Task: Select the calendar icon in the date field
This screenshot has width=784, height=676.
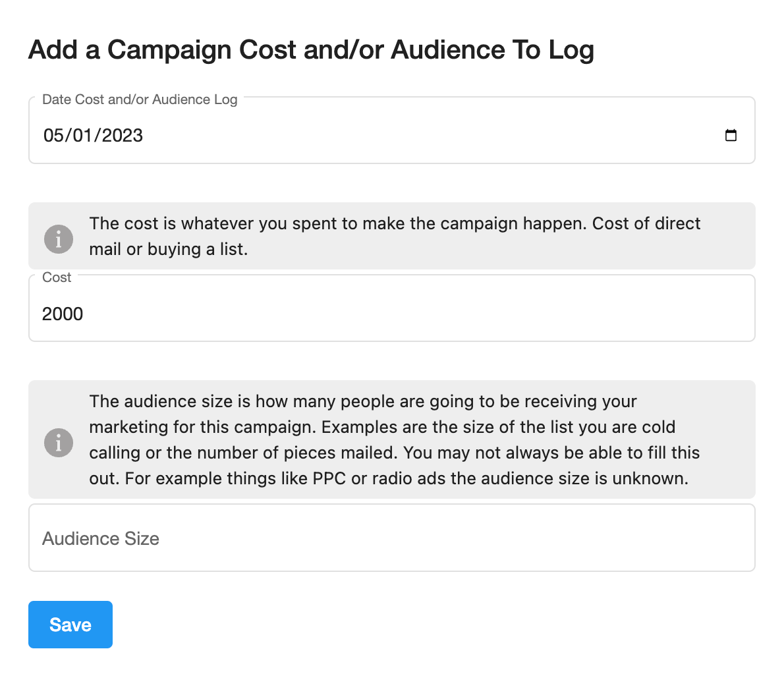Action: (731, 135)
